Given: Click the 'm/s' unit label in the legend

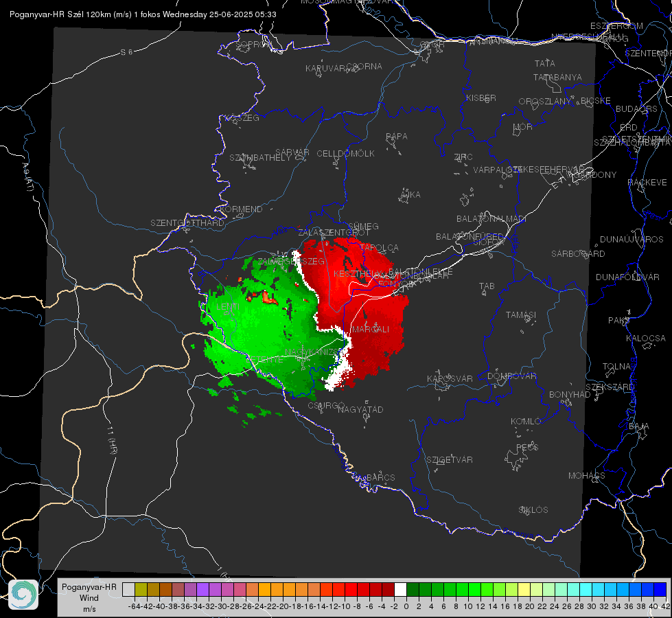Looking at the screenshot, I should (x=89, y=609).
